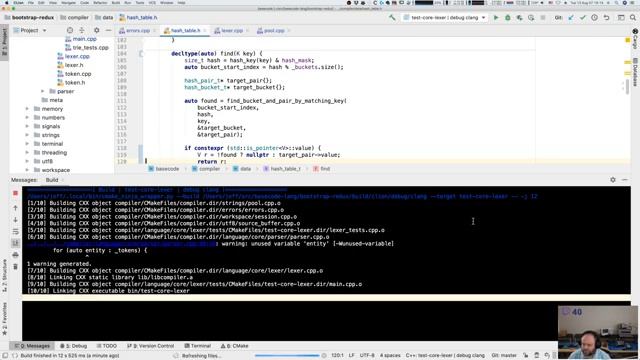Open the TODO tool window tab

point(107,346)
